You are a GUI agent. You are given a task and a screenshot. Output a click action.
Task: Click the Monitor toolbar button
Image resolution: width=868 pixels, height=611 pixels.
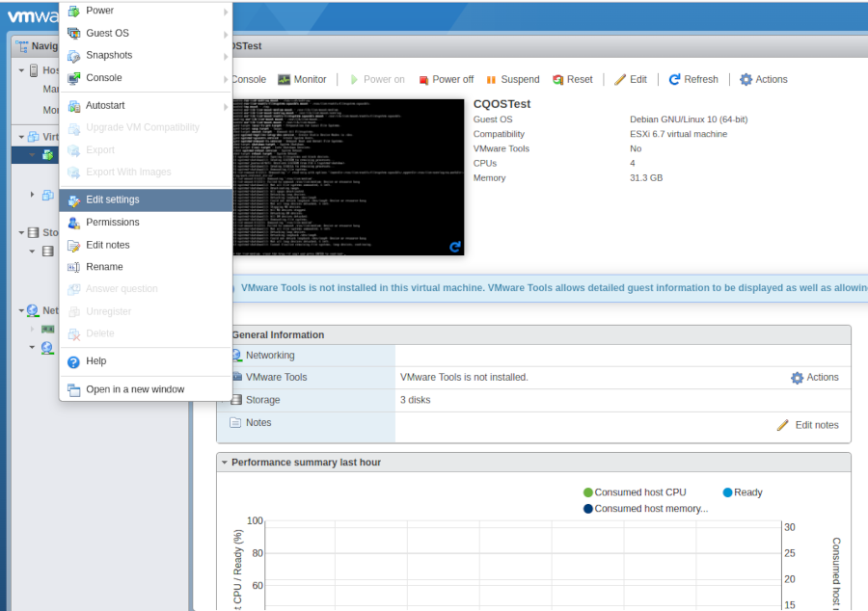(302, 80)
